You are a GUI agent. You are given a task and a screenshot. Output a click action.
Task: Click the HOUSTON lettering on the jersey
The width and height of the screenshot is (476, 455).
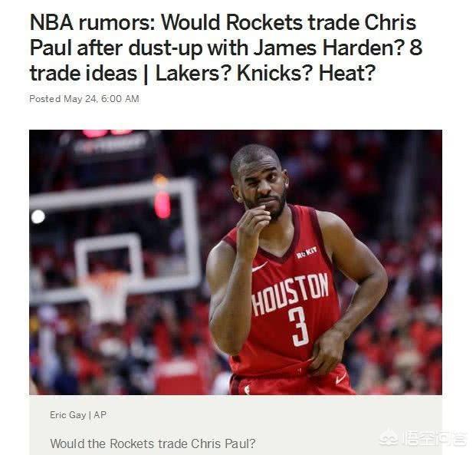[x=291, y=294]
